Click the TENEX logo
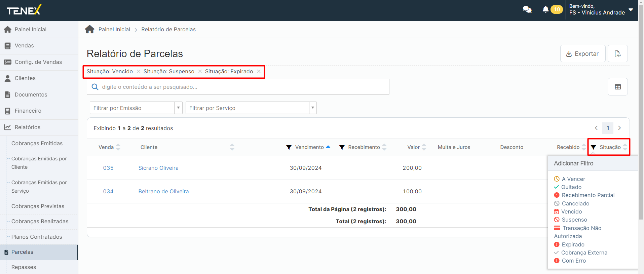Screen dimensions: 644x274 (x=24, y=10)
